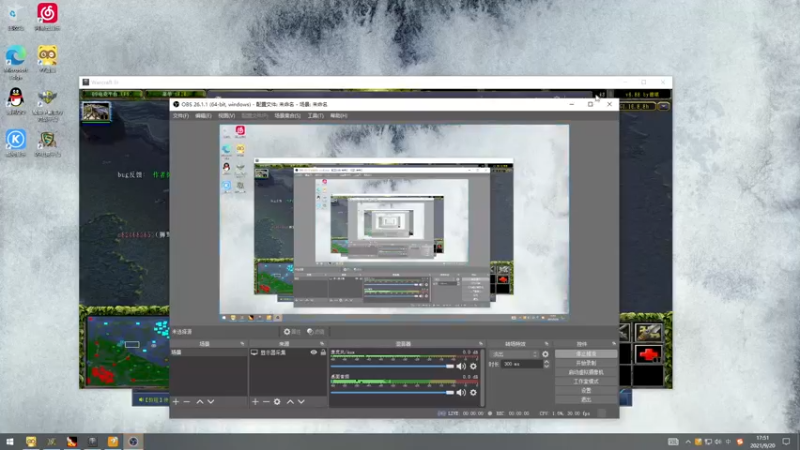Open NetEase Cloud Music desktop icon
Image resolution: width=800 pixels, height=450 pixels.
[47, 17]
